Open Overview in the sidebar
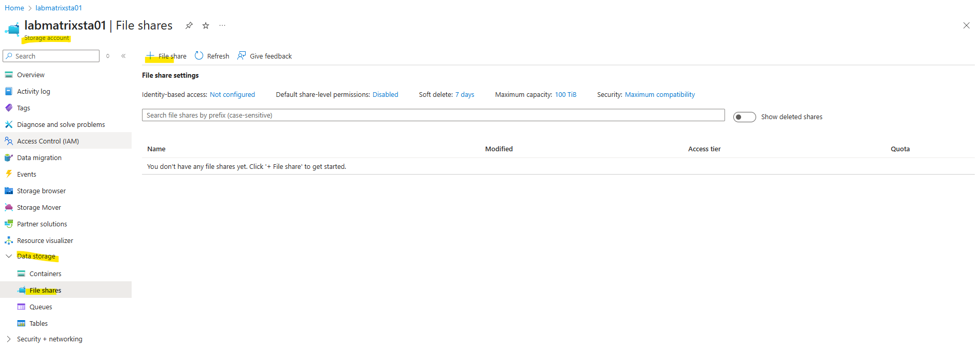Screen dimensions: 980x345 coord(31,75)
